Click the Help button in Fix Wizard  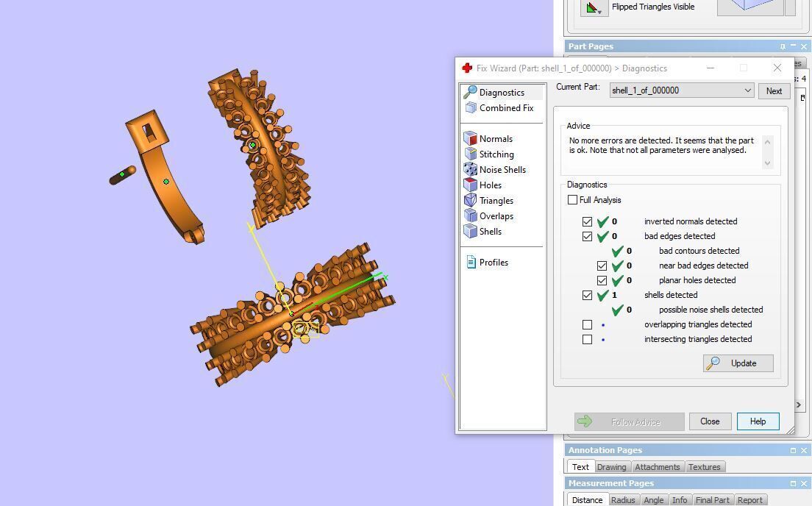(x=758, y=421)
